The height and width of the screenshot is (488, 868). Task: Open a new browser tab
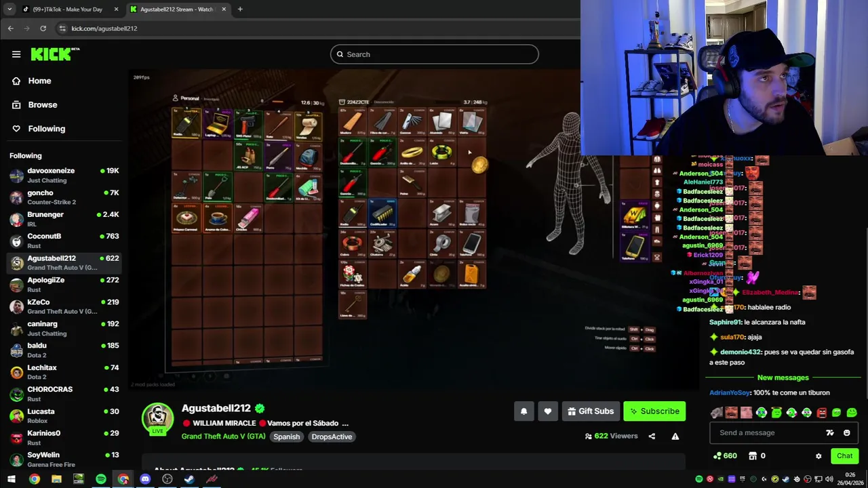240,9
